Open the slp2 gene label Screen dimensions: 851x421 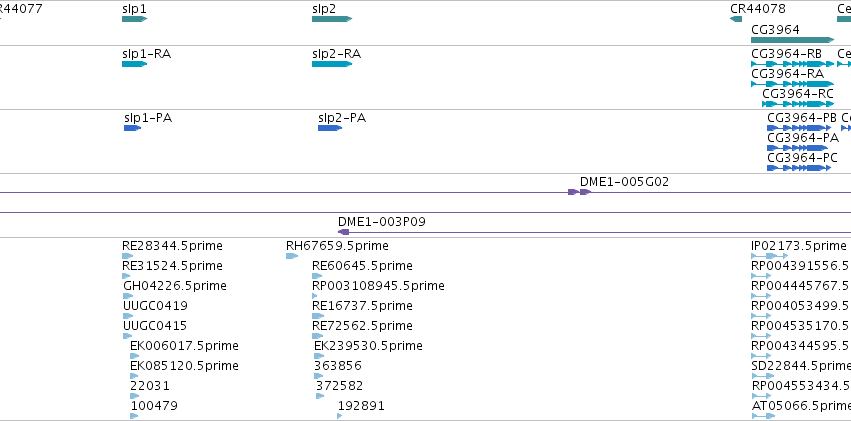324,9
